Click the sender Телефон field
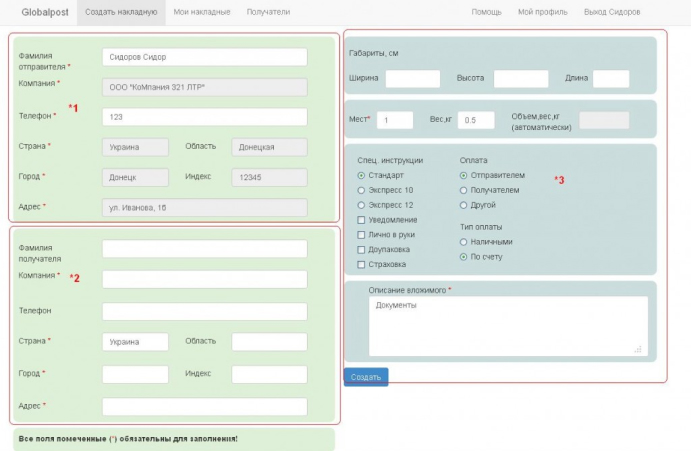This screenshot has width=691, height=451. coord(204,117)
